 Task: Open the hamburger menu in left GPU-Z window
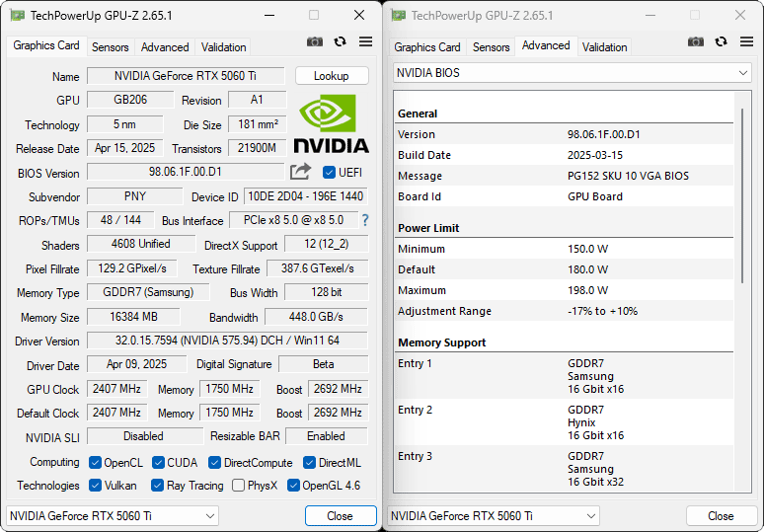(x=365, y=41)
